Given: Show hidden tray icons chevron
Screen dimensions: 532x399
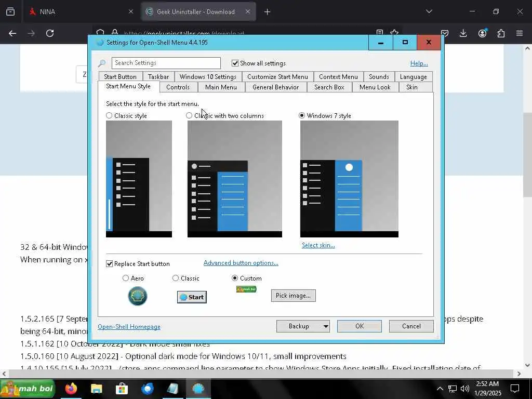Looking at the screenshot, I should click(x=440, y=389).
